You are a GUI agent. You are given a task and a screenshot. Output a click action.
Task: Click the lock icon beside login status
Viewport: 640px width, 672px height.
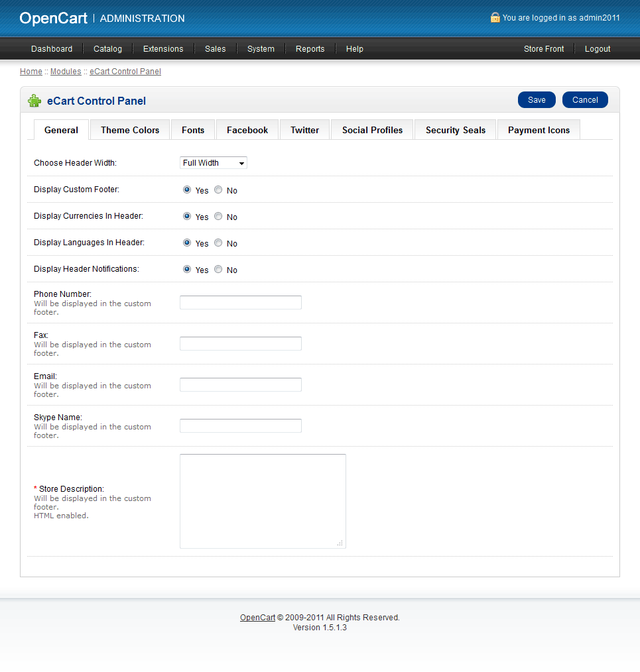pos(495,17)
